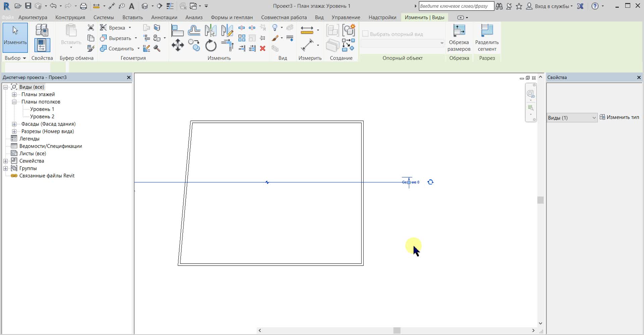
Task: Click the keyword search input field
Action: [456, 6]
